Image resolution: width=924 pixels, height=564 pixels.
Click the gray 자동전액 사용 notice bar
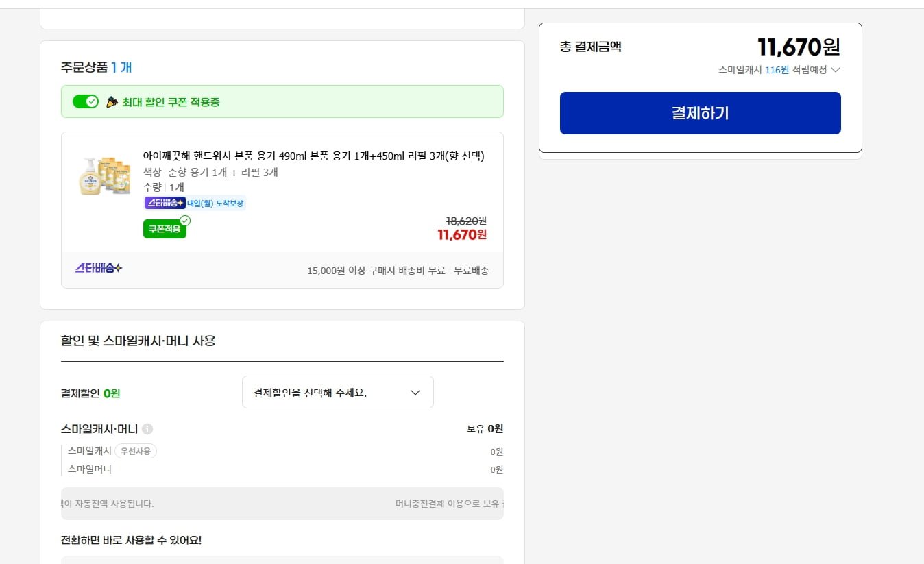coord(282,504)
